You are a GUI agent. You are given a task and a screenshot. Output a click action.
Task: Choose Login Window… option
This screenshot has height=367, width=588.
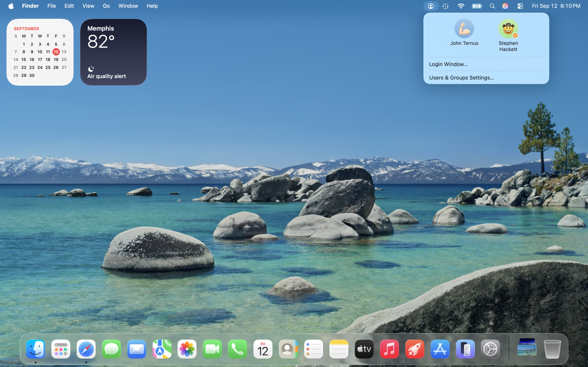pyautogui.click(x=448, y=64)
